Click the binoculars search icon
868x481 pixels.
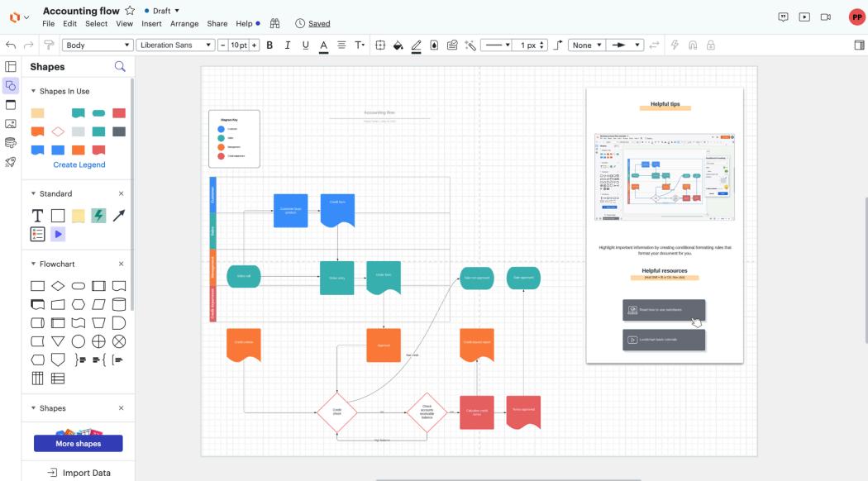274,23
